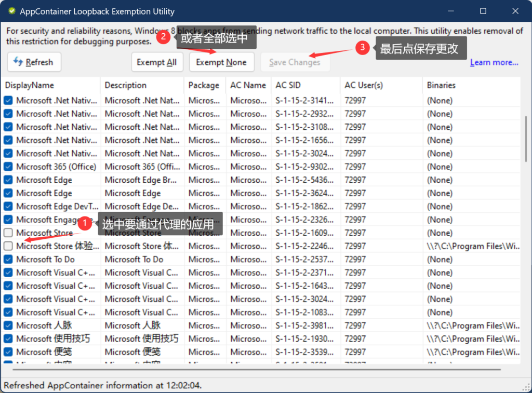This screenshot has height=393, width=532.
Task: Click the Binaries path in Microsoft 人脉 row
Action: pyautogui.click(x=473, y=326)
